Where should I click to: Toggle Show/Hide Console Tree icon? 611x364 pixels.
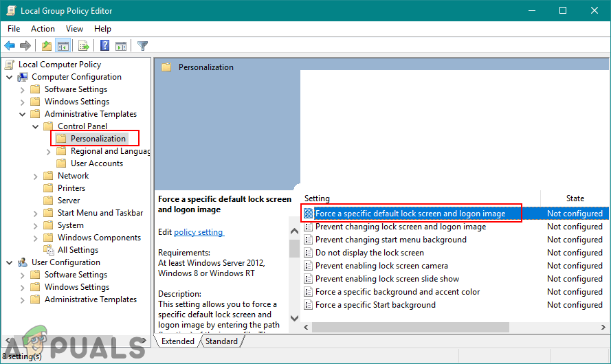click(x=63, y=46)
